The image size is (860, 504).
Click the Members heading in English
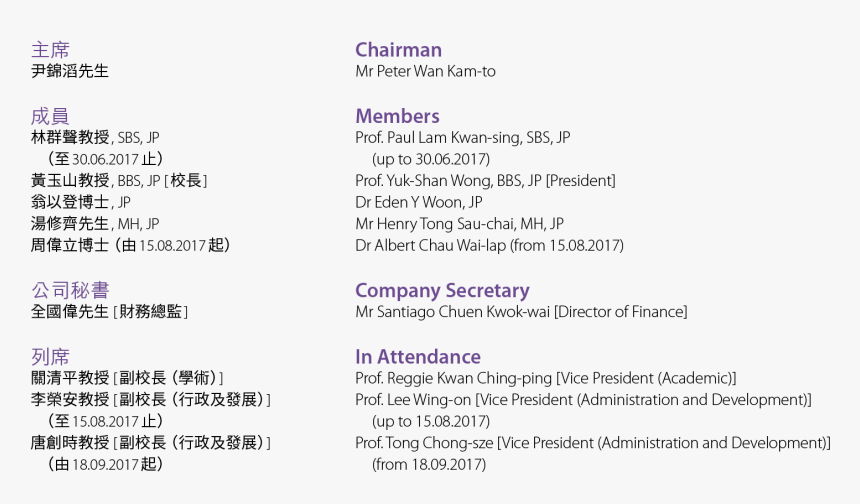tap(397, 116)
